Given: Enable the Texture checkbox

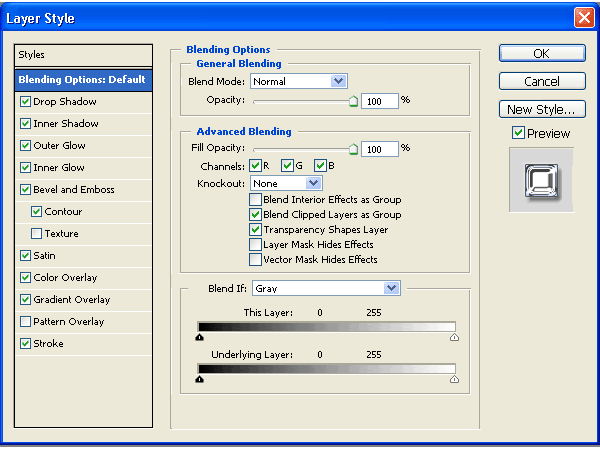Looking at the screenshot, I should click(37, 234).
